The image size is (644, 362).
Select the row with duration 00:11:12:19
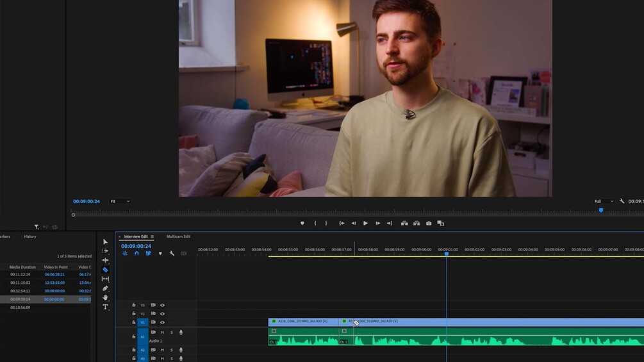(x=45, y=275)
